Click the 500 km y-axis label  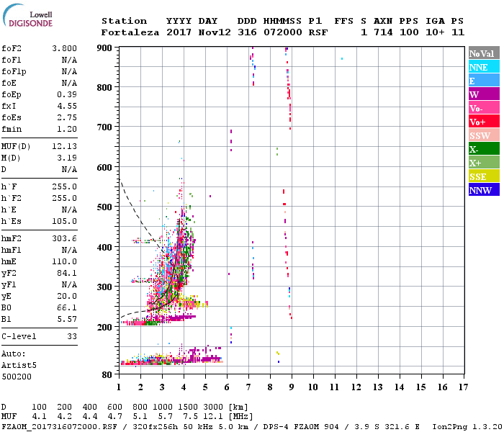tap(104, 207)
